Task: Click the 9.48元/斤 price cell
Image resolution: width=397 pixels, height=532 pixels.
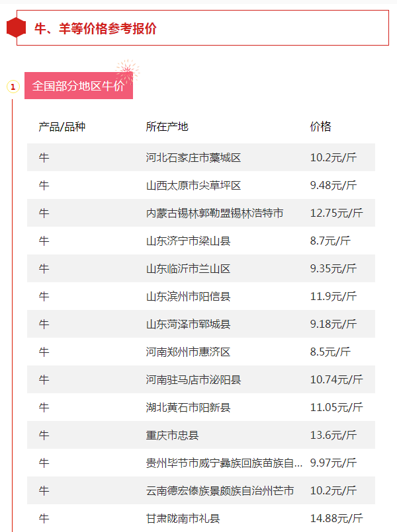Action: click(333, 186)
